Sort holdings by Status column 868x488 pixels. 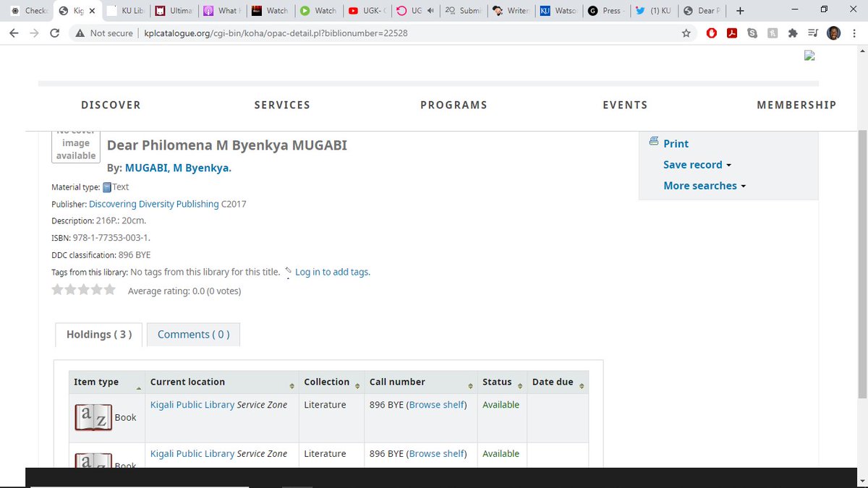pos(503,382)
